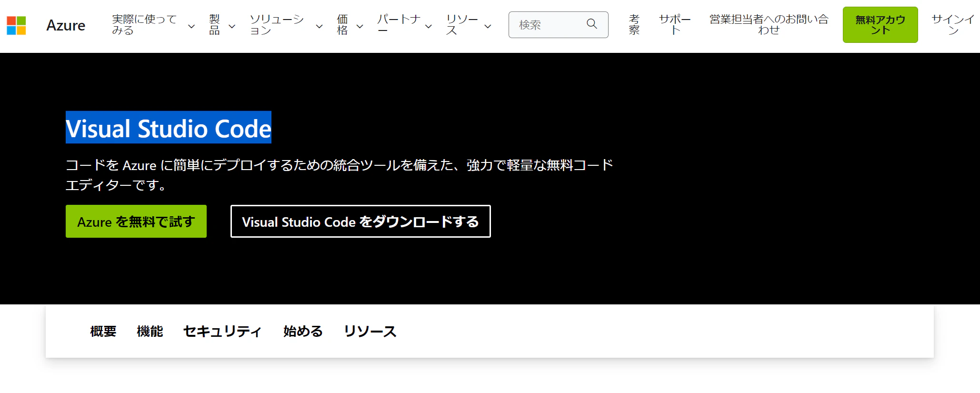The image size is (980, 393).
Task: Click the サインイン link
Action: [x=953, y=25]
